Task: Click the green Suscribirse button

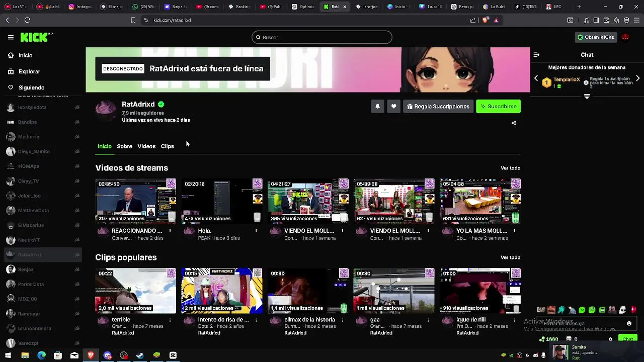Action: [498, 106]
